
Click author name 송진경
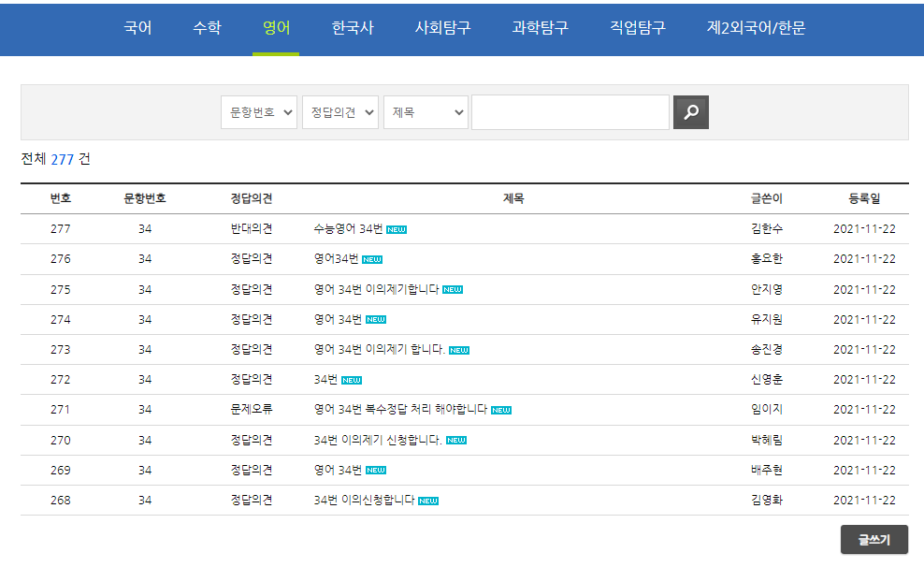point(767,350)
